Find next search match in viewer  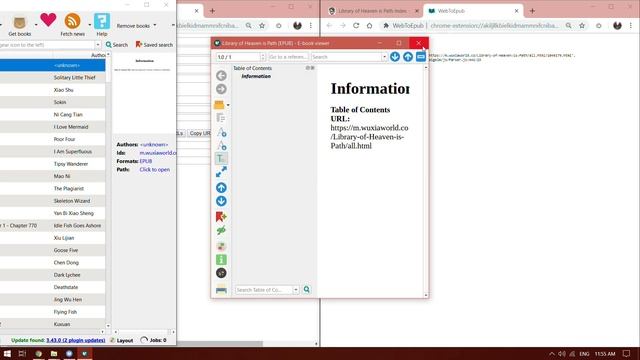395,57
